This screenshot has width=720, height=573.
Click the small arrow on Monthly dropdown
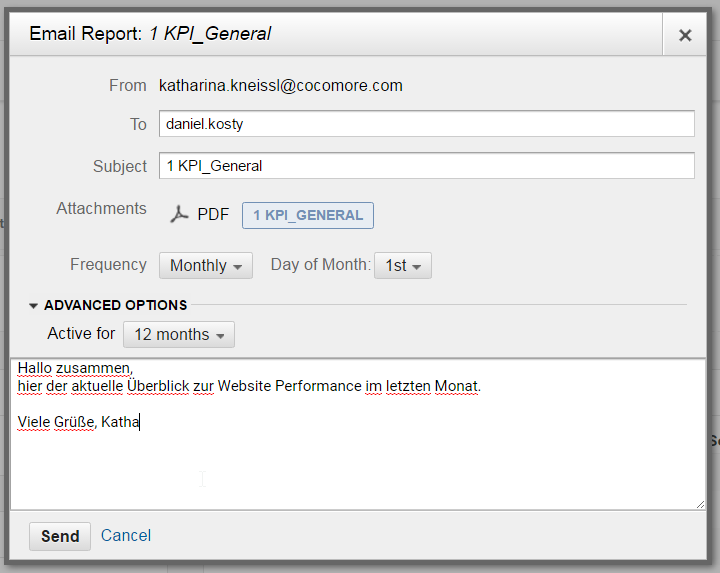click(237, 267)
